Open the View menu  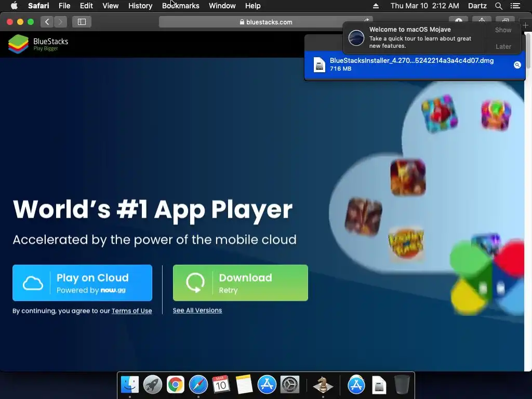pos(110,6)
